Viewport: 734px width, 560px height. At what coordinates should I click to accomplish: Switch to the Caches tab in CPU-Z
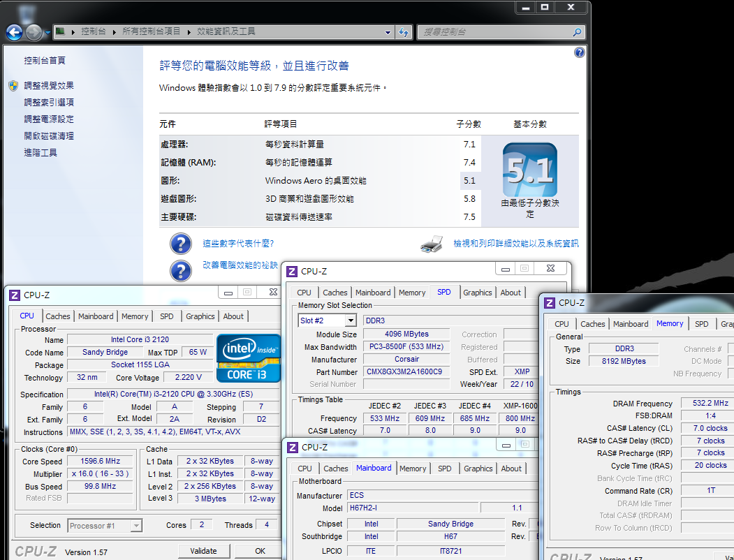(57, 316)
